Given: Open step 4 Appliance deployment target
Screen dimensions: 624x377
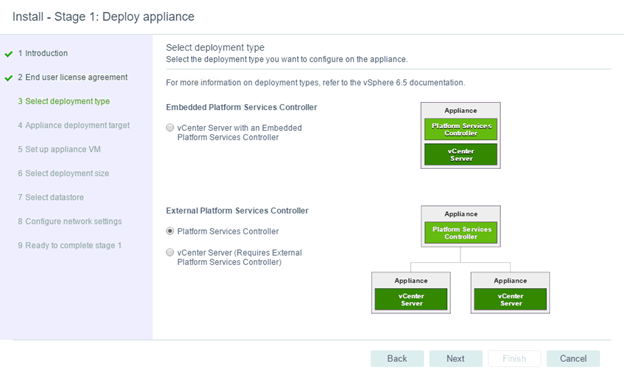Looking at the screenshot, I should coord(74,125).
